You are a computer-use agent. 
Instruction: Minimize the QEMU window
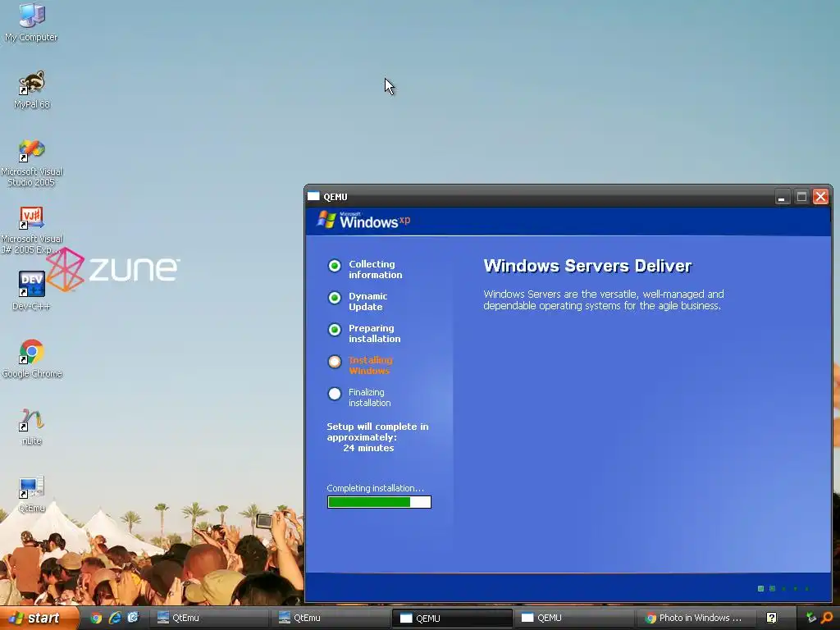782,197
